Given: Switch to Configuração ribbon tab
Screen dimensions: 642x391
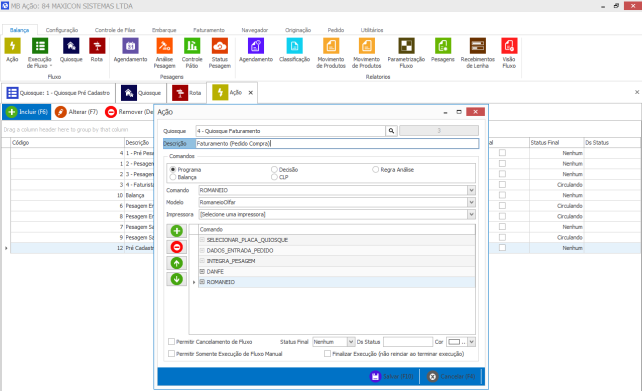Looking at the screenshot, I should point(62,30).
